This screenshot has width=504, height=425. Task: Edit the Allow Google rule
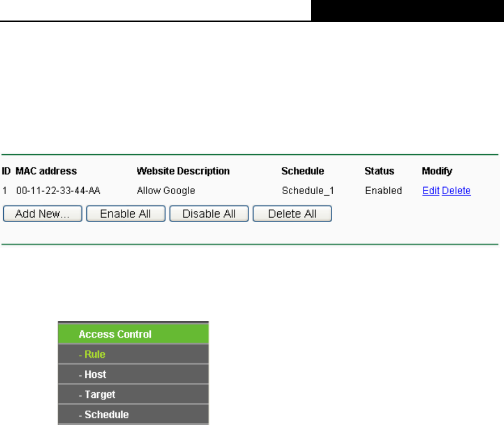(x=431, y=190)
